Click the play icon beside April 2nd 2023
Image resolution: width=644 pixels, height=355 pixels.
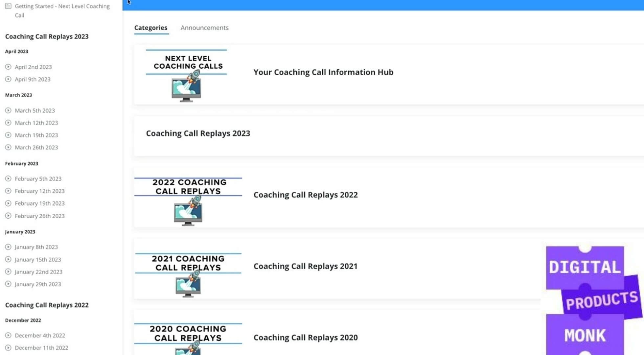point(8,67)
